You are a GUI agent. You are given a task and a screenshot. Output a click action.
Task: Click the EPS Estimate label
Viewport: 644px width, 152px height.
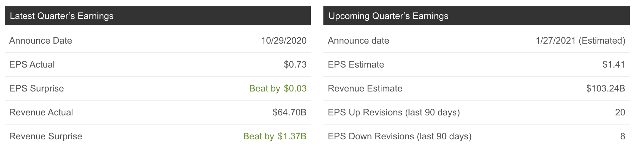click(x=356, y=65)
